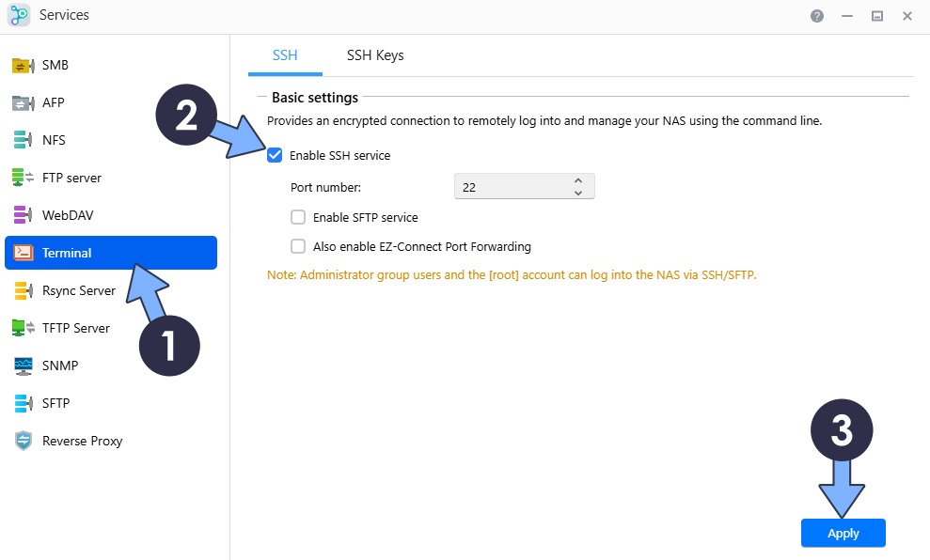This screenshot has height=560, width=930.
Task: Open the Reverse Proxy shield icon
Action: click(x=24, y=441)
